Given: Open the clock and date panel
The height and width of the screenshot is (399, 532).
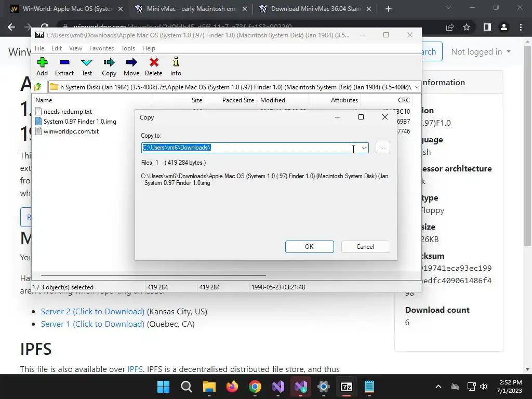Looking at the screenshot, I should coord(509,387).
